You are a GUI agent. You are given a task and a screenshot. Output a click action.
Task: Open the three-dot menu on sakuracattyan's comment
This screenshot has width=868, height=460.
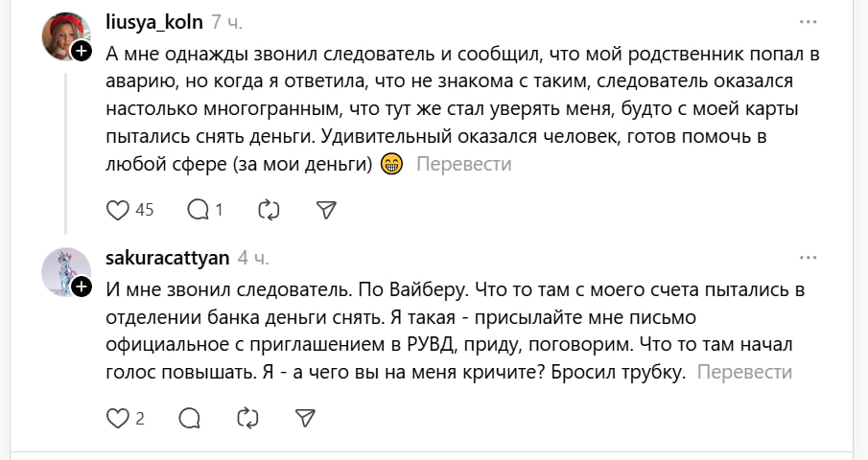(809, 257)
